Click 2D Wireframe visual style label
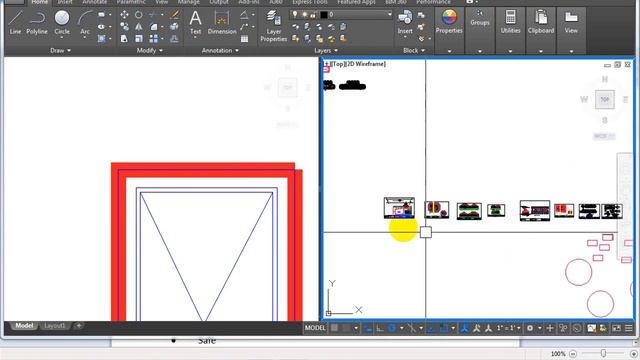The height and width of the screenshot is (360, 640). click(365, 64)
